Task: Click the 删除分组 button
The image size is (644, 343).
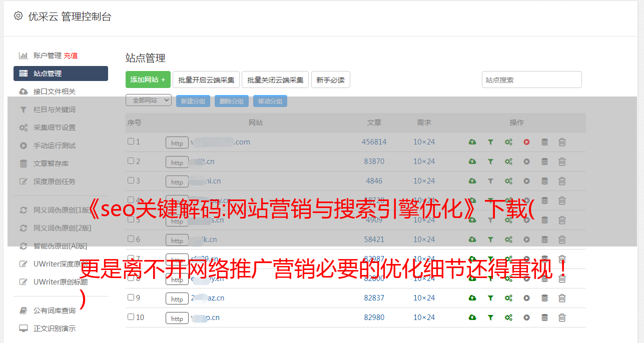Action: click(232, 101)
